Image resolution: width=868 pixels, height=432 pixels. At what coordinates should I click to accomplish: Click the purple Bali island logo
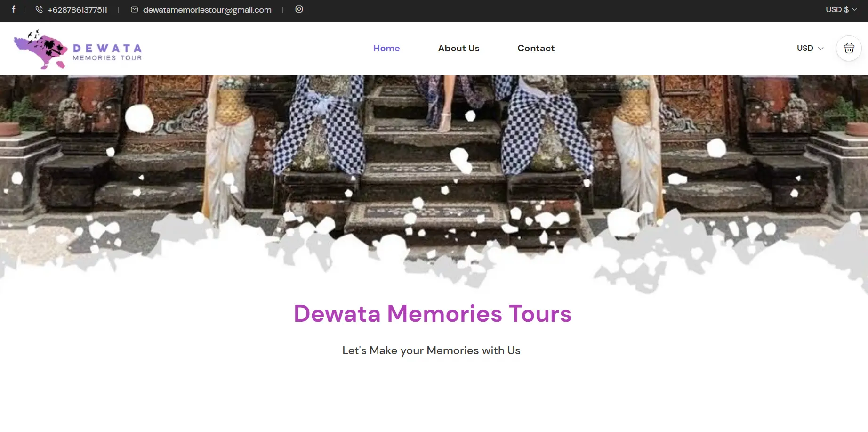41,49
